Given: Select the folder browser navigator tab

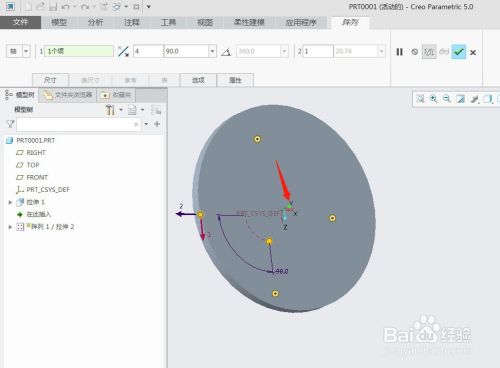Looking at the screenshot, I should click(68, 95).
